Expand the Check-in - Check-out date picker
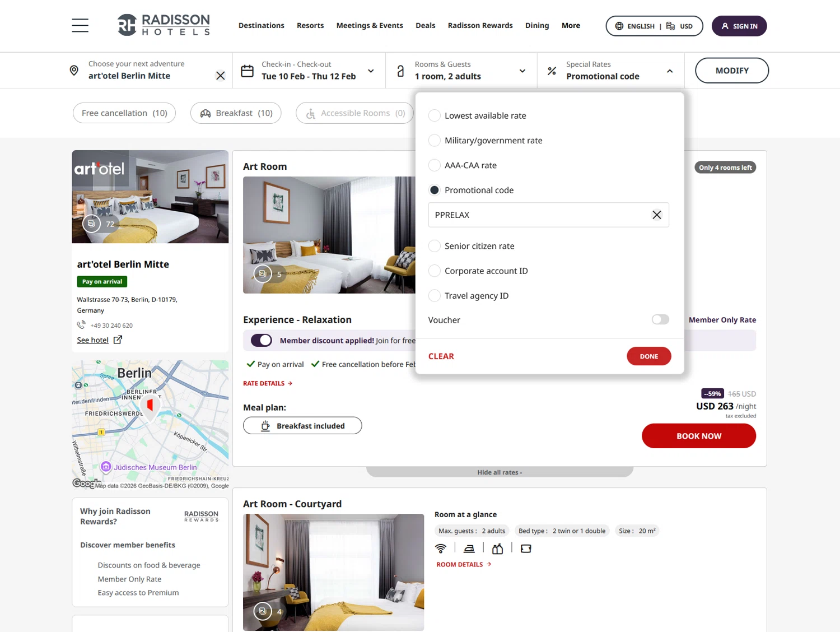This screenshot has height=632, width=840. pyautogui.click(x=371, y=71)
